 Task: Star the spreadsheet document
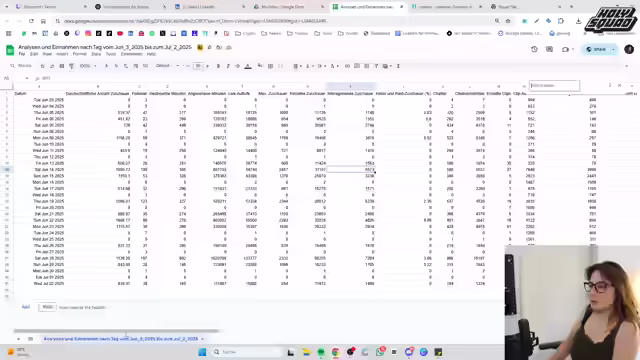[209, 47]
